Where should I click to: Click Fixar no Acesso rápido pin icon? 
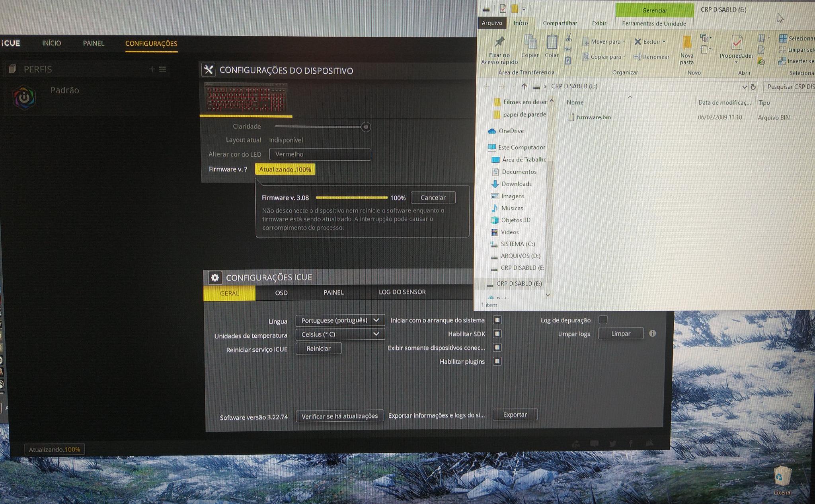point(499,42)
